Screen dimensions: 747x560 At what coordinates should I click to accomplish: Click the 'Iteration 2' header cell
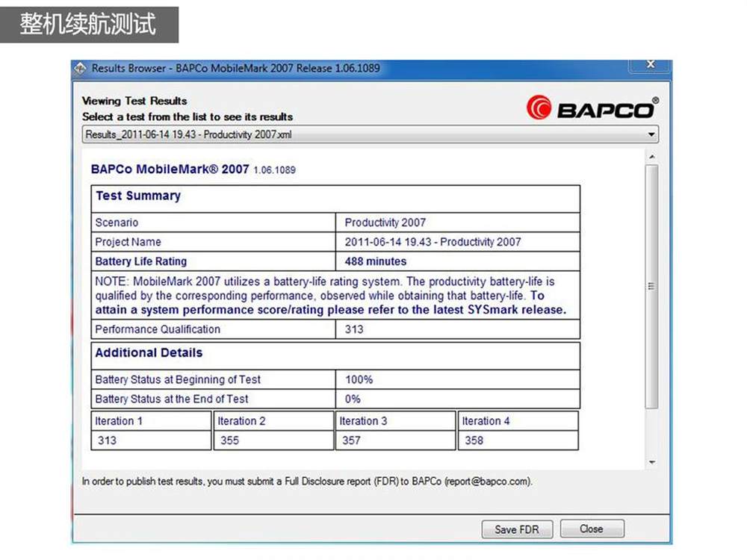(273, 421)
